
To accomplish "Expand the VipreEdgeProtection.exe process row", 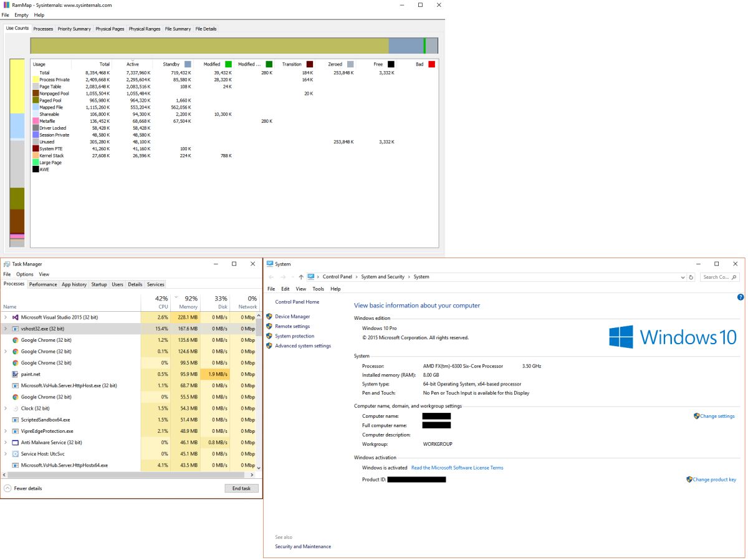I will (6, 431).
